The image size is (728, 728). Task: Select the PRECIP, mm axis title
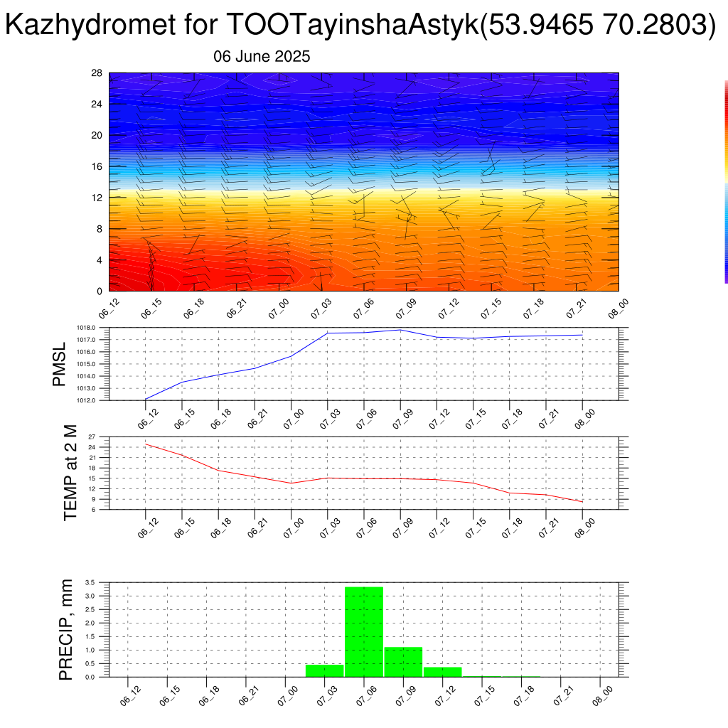point(66,630)
